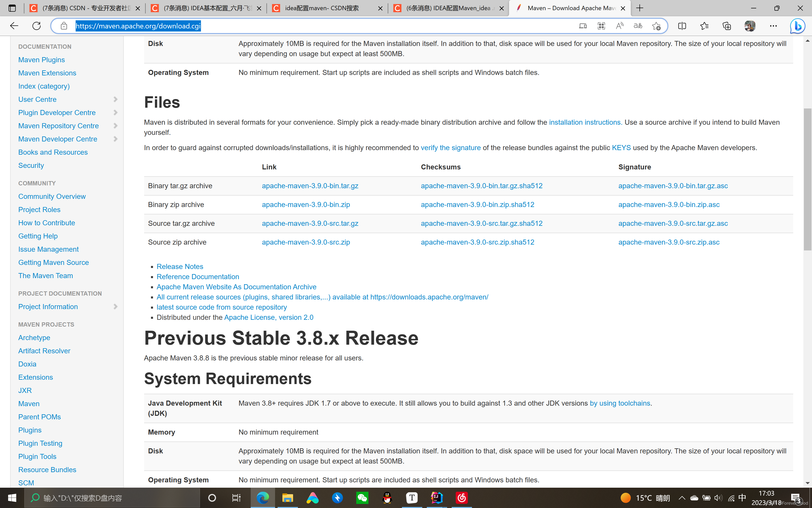Open by using toolchains link
This screenshot has width=812, height=508.
[x=620, y=403]
